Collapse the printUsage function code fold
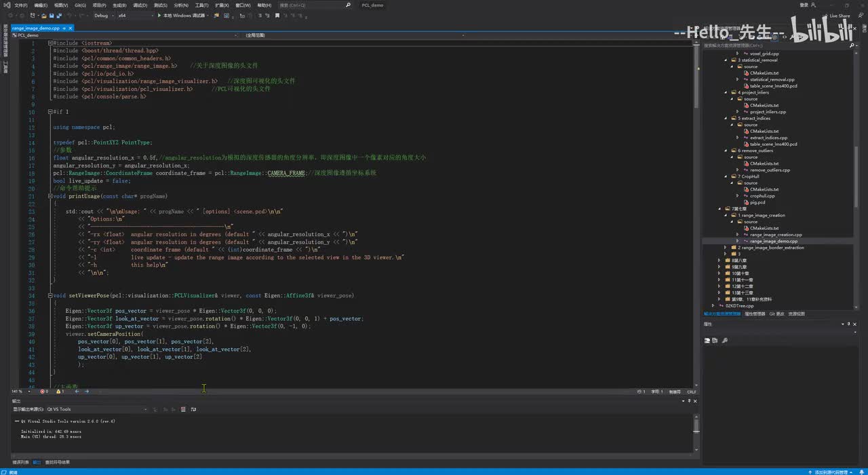Image resolution: width=868 pixels, height=475 pixels. click(x=50, y=196)
